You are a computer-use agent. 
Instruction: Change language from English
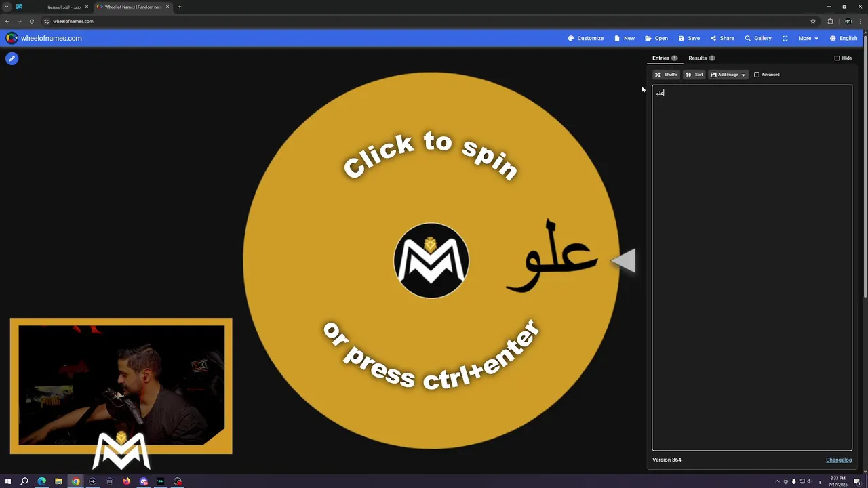click(844, 38)
